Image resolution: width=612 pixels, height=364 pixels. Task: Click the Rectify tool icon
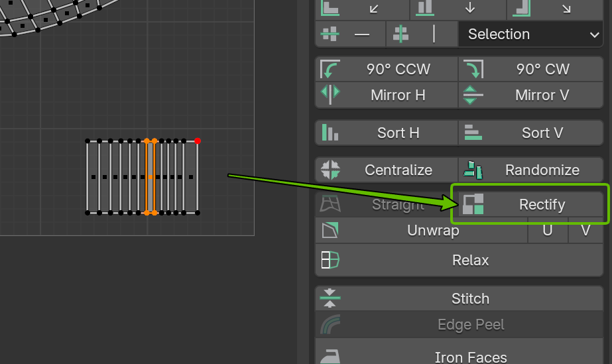coord(473,204)
